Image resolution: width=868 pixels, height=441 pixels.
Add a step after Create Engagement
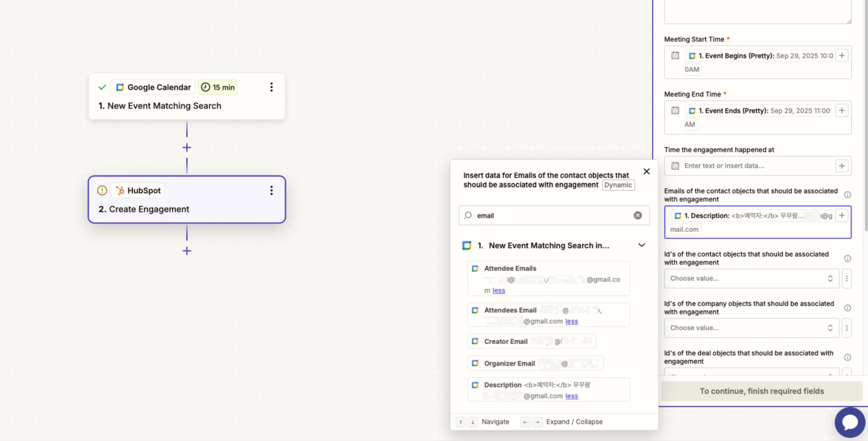point(186,251)
